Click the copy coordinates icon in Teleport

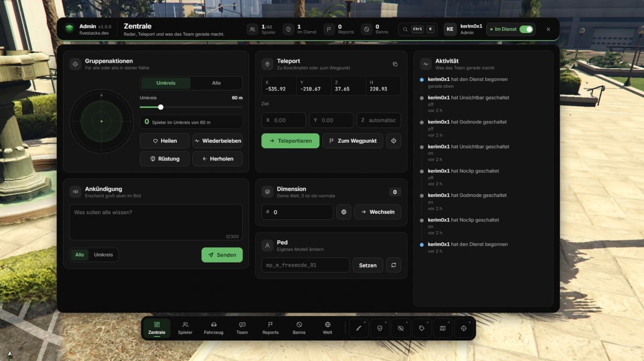395,64
